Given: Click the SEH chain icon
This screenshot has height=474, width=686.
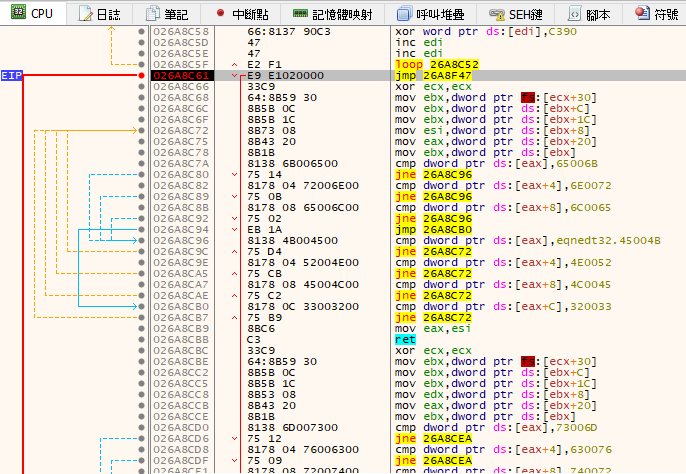Looking at the screenshot, I should click(x=497, y=14).
